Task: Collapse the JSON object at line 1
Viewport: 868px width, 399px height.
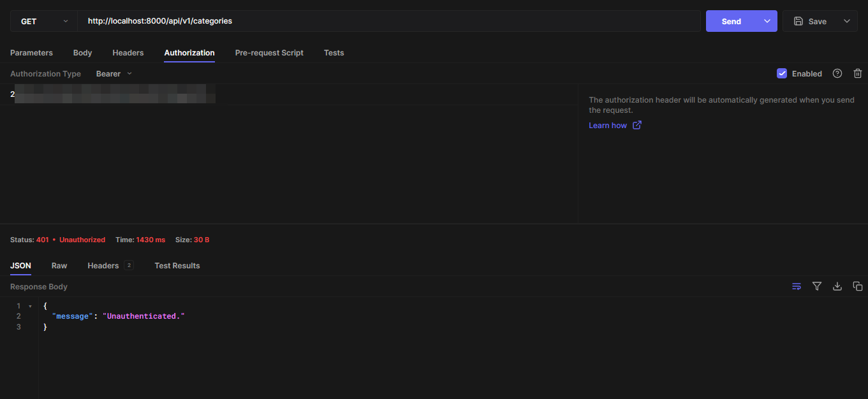Action: (x=30, y=306)
